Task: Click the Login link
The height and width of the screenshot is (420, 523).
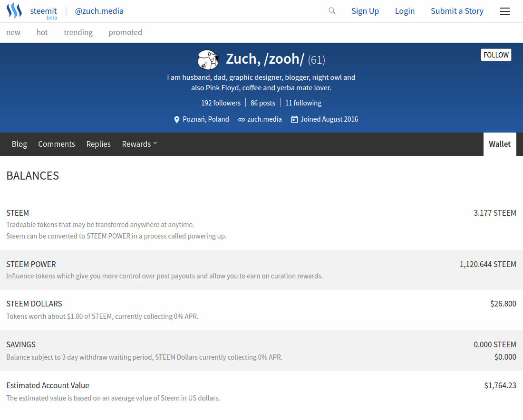Action: (405, 11)
